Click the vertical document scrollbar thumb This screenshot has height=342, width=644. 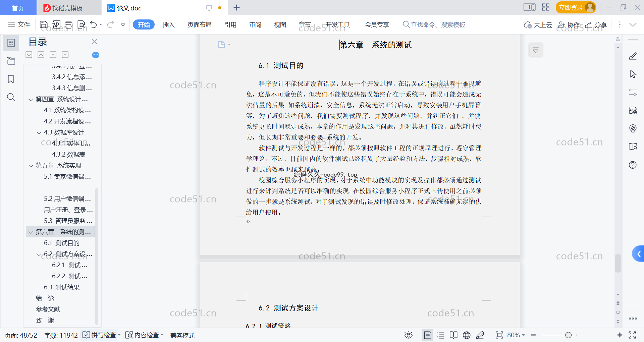[618, 263]
